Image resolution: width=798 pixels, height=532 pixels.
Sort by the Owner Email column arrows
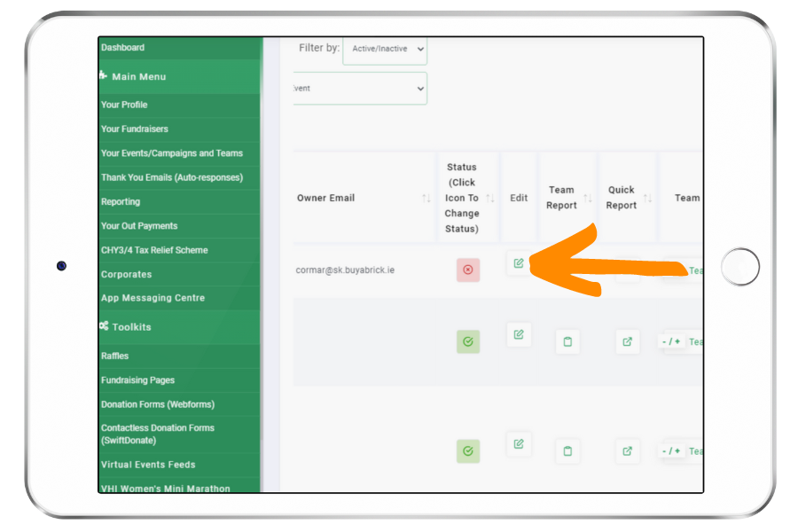point(426,198)
